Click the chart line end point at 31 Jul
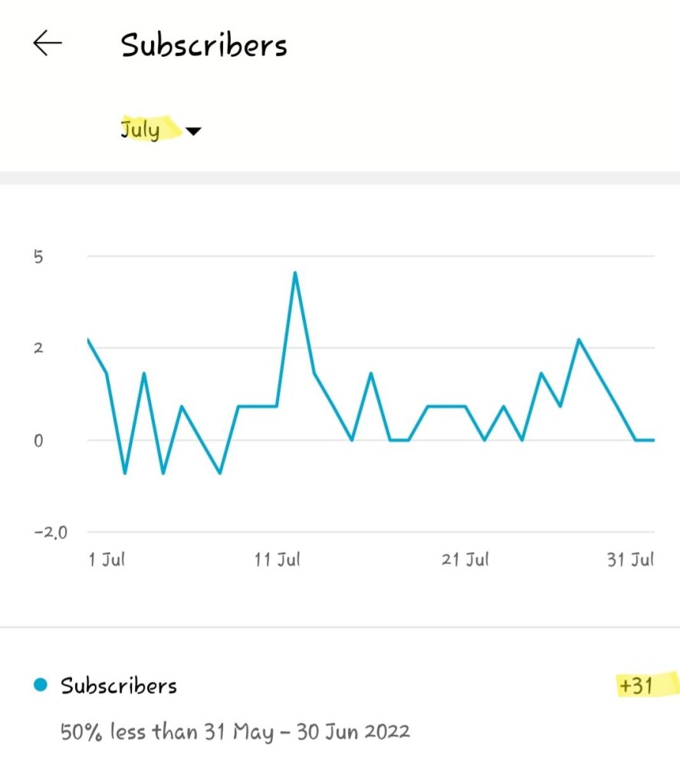This screenshot has height=784, width=680. (x=654, y=440)
